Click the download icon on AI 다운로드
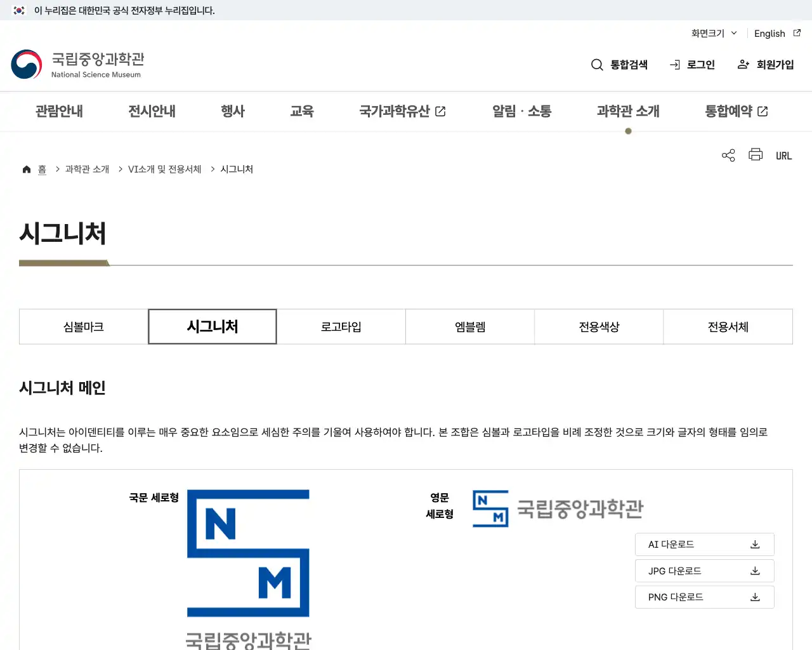The height and width of the screenshot is (650, 812). pos(755,544)
